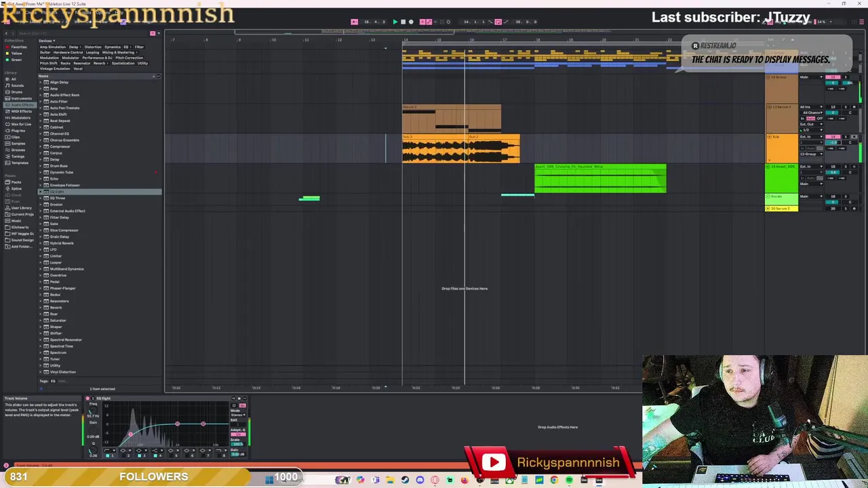This screenshot has height=488, width=868.
Task: Click Add Folder in Places
Action: pos(20,247)
